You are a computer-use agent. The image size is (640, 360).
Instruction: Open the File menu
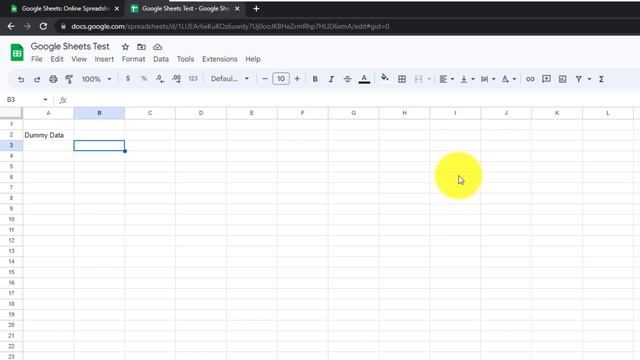pyautogui.click(x=37, y=59)
